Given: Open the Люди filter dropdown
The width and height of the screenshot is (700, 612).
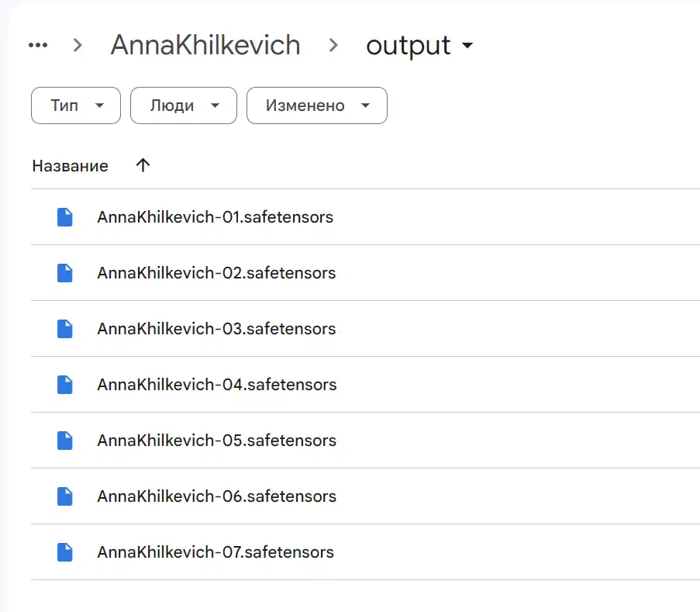Looking at the screenshot, I should [x=184, y=105].
